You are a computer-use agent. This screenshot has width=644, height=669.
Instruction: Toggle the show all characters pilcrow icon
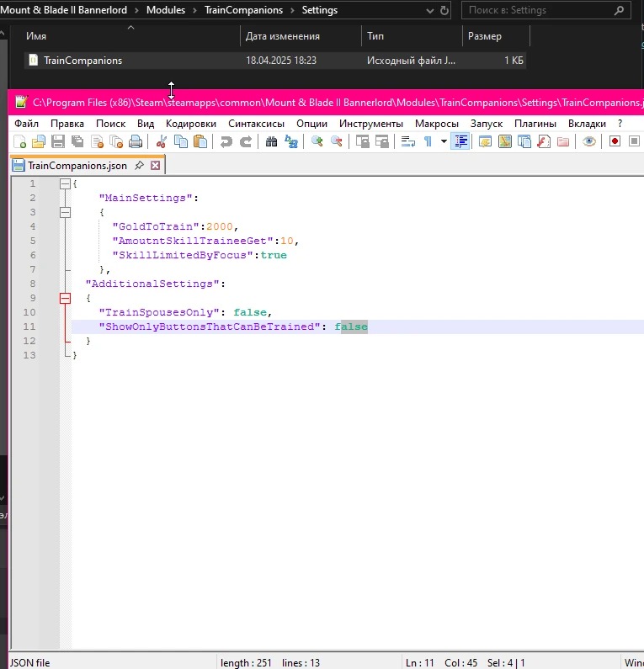428,141
